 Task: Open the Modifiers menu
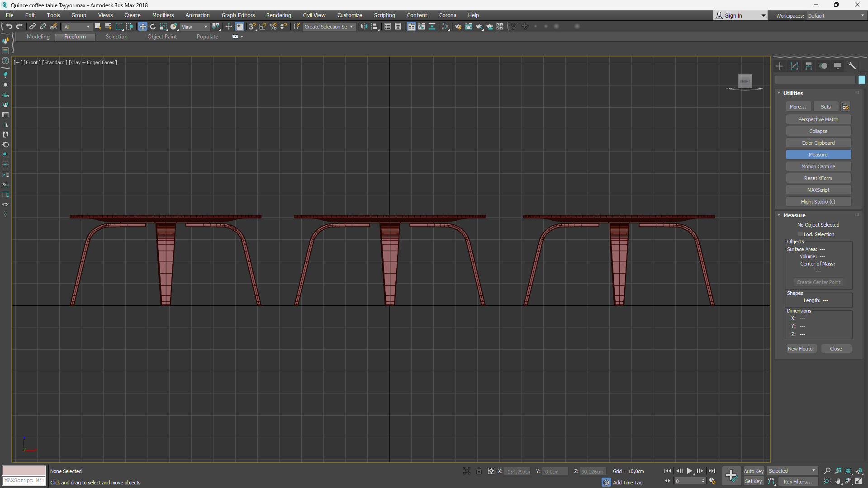163,15
